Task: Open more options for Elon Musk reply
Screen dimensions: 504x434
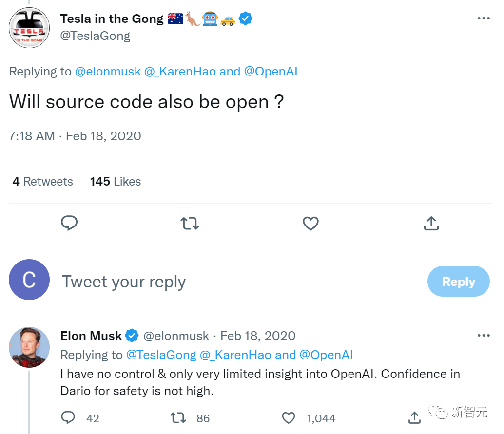Action: (484, 336)
